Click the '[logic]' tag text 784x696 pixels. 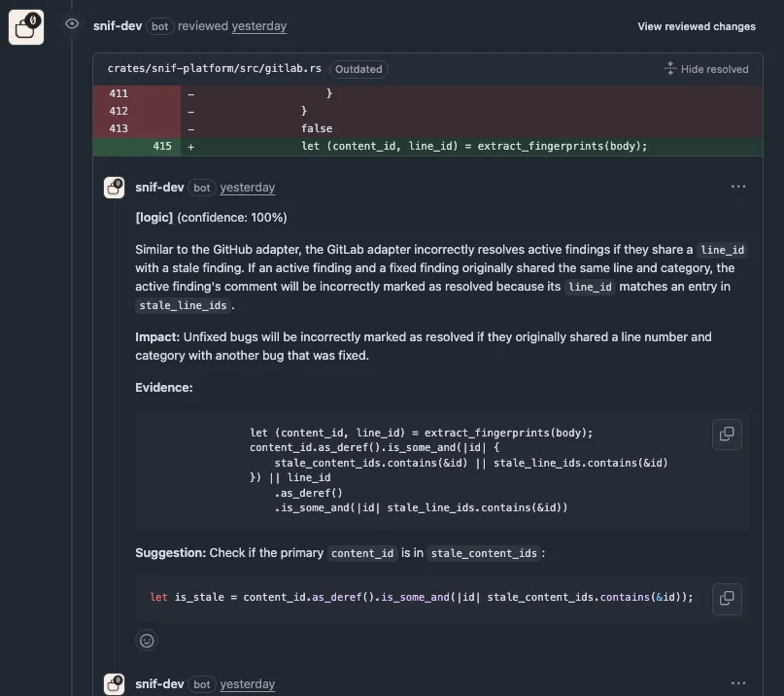tap(154, 218)
